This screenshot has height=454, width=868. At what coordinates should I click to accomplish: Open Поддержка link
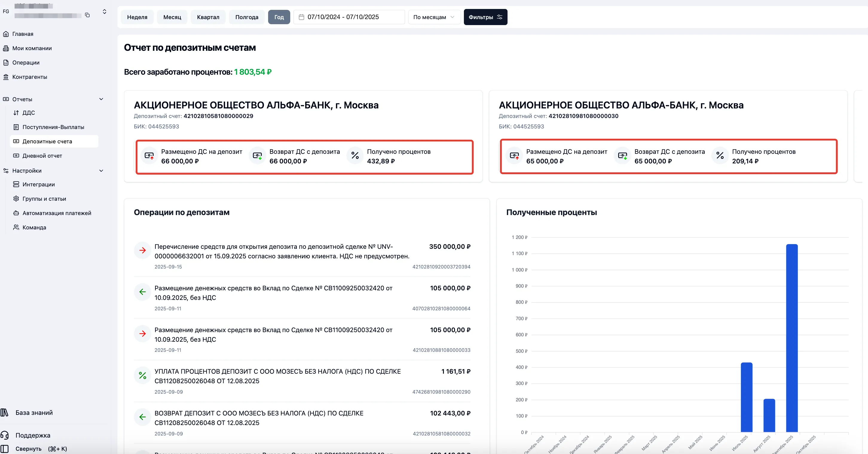coord(33,435)
